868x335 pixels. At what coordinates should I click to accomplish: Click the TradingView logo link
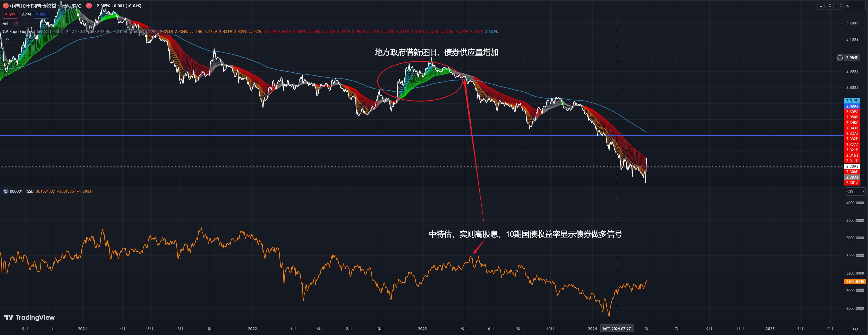pyautogui.click(x=29, y=318)
